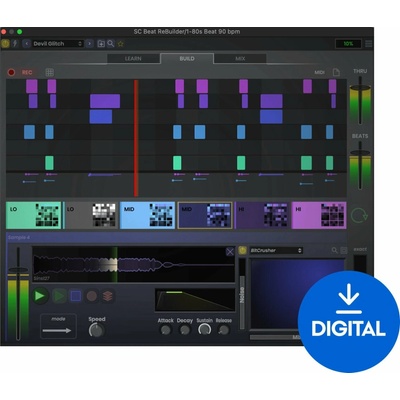Select the dark purple HI sample pad

point(262,215)
